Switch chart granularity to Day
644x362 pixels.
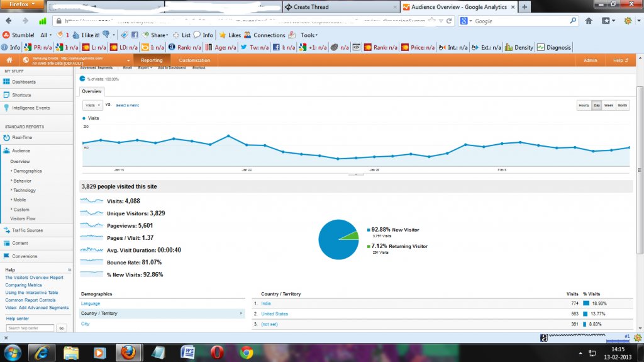click(597, 105)
